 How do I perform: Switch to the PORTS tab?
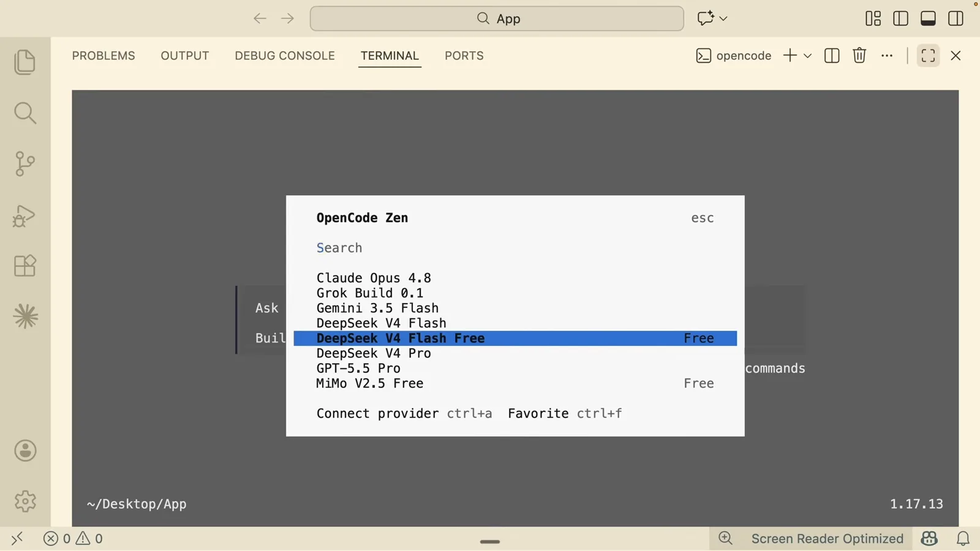coord(464,56)
